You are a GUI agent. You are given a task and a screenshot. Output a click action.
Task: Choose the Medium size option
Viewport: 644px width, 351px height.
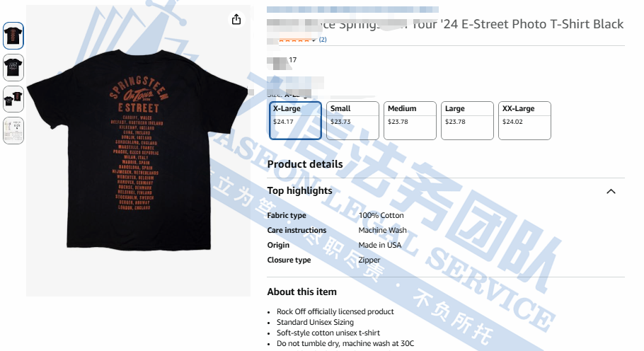410,121
